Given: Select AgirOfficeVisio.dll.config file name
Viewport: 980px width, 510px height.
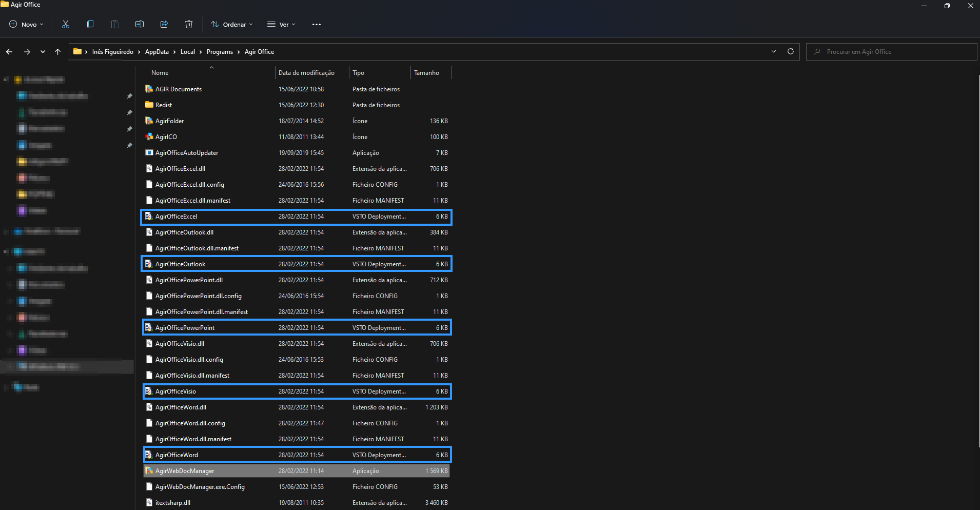Looking at the screenshot, I should (189, 359).
